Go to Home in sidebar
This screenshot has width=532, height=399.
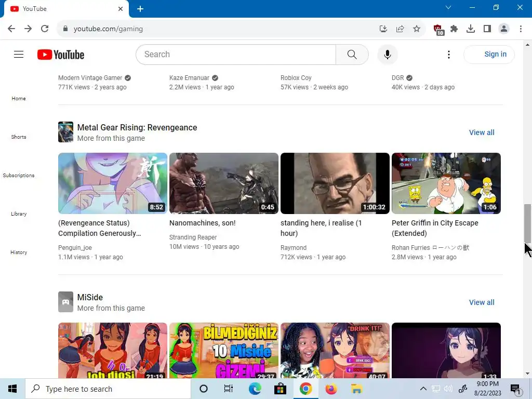19,98
